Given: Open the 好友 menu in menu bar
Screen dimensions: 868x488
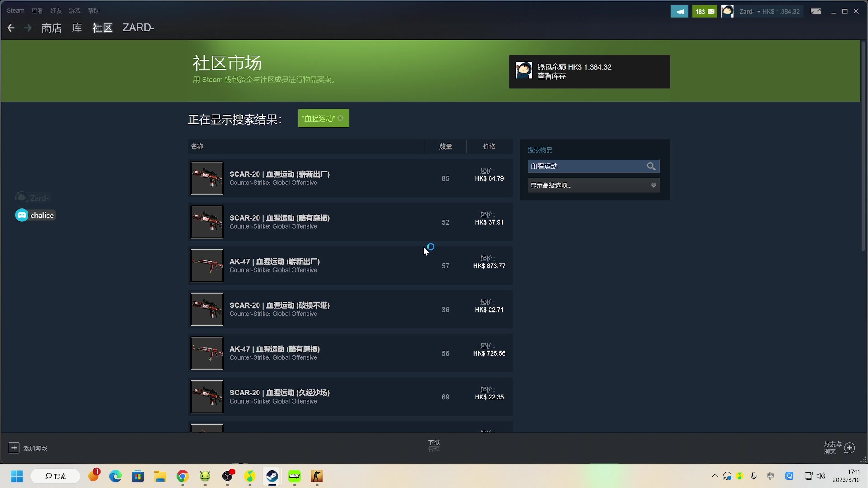Looking at the screenshot, I should [56, 10].
